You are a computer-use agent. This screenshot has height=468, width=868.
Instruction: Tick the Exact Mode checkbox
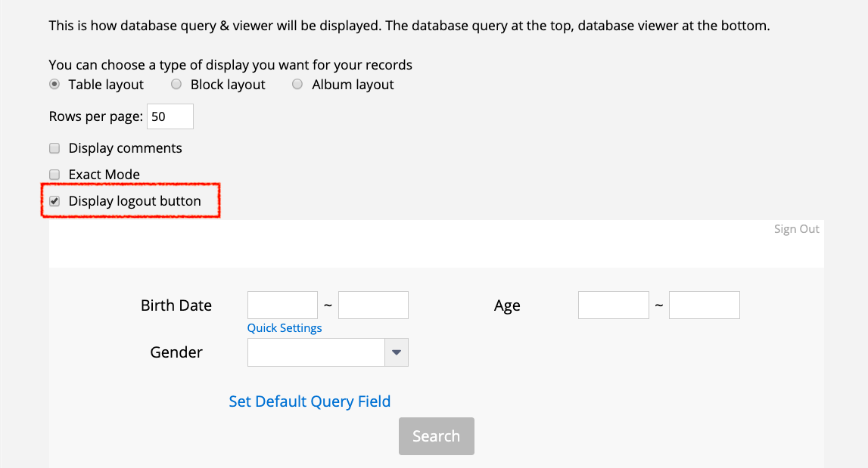point(54,175)
